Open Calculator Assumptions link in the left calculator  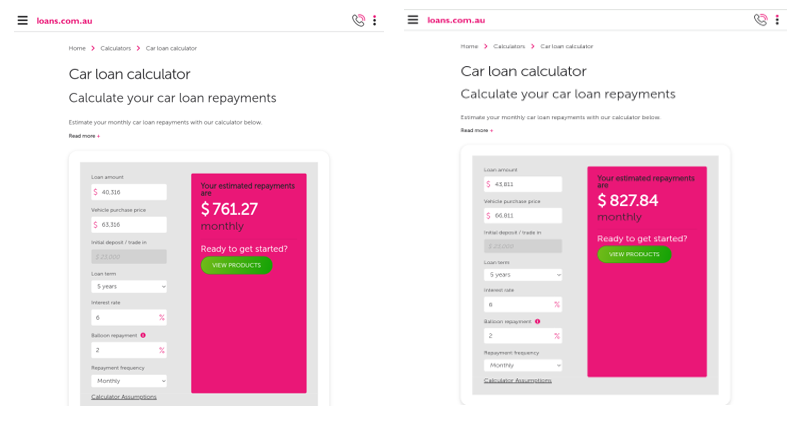tap(124, 397)
